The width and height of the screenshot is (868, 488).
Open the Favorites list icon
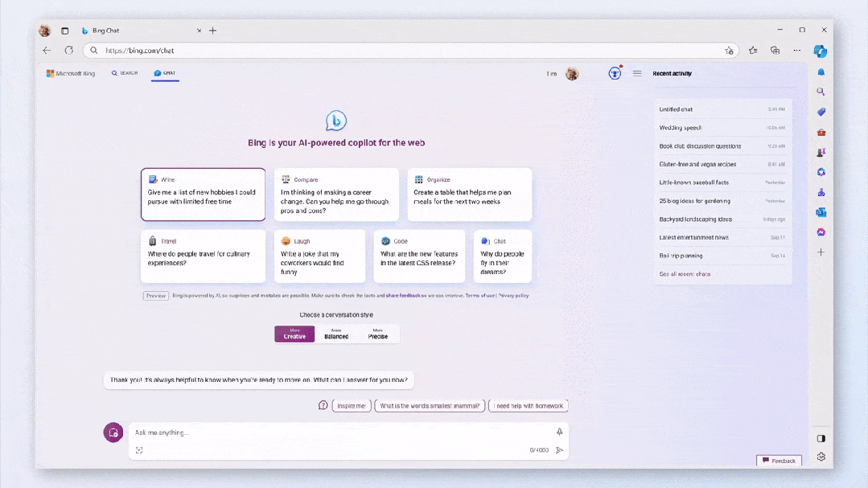click(753, 51)
